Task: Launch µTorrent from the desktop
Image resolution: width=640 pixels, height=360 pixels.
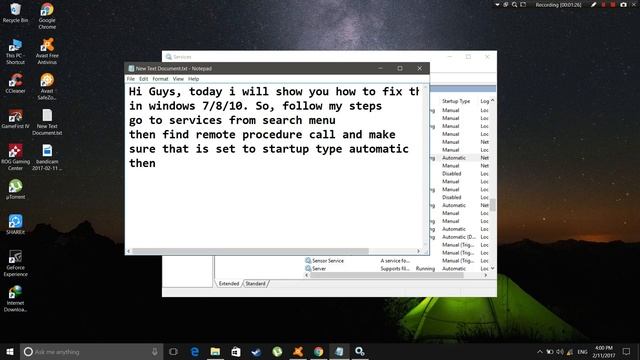Action: pyautogui.click(x=15, y=189)
